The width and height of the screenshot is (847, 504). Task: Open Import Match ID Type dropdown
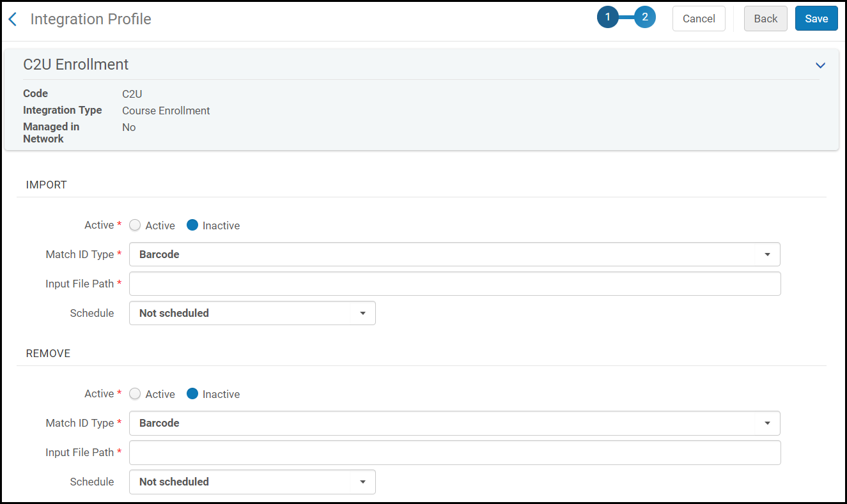pos(454,254)
